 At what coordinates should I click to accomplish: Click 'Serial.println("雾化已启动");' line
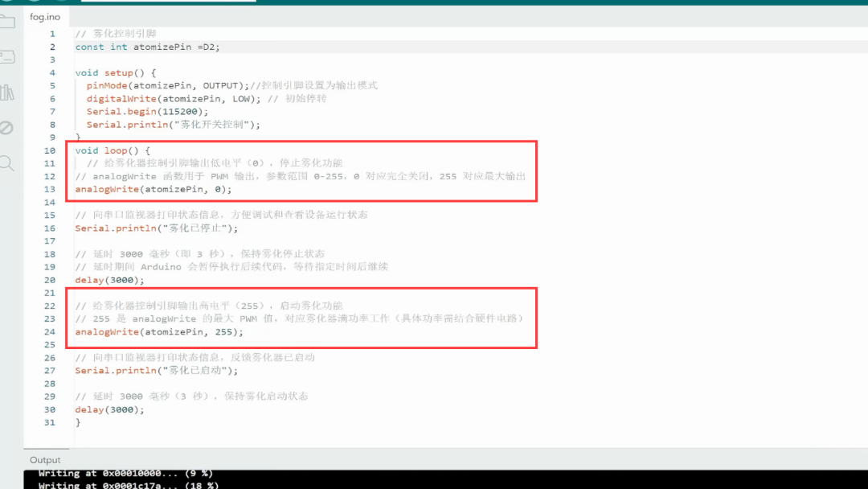[x=157, y=371]
